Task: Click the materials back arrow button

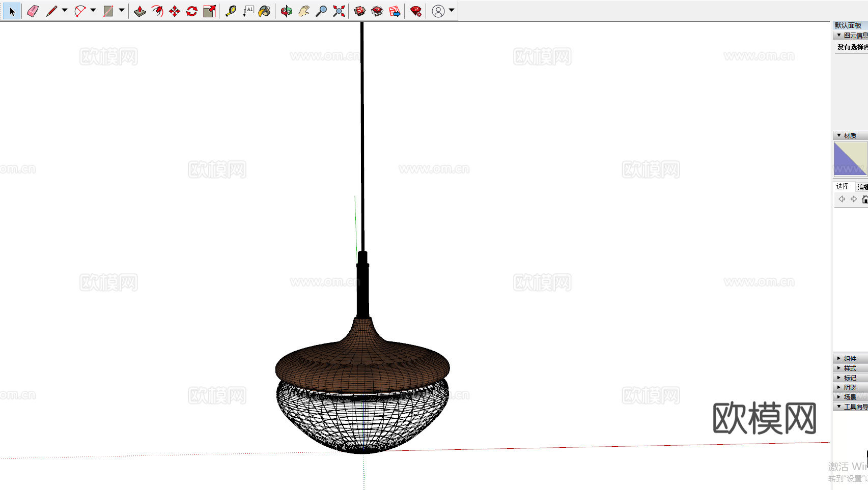Action: point(842,199)
